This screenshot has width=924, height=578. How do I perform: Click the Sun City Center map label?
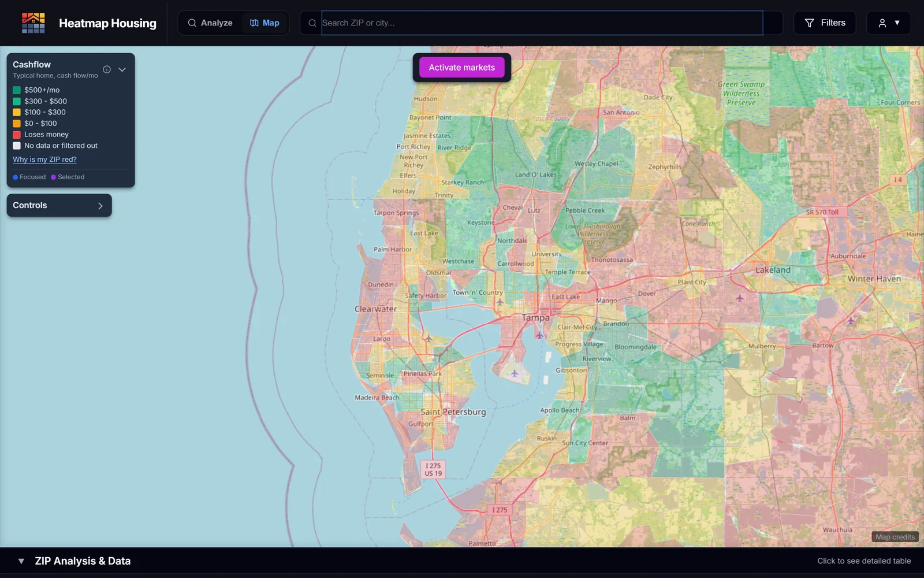pos(585,443)
